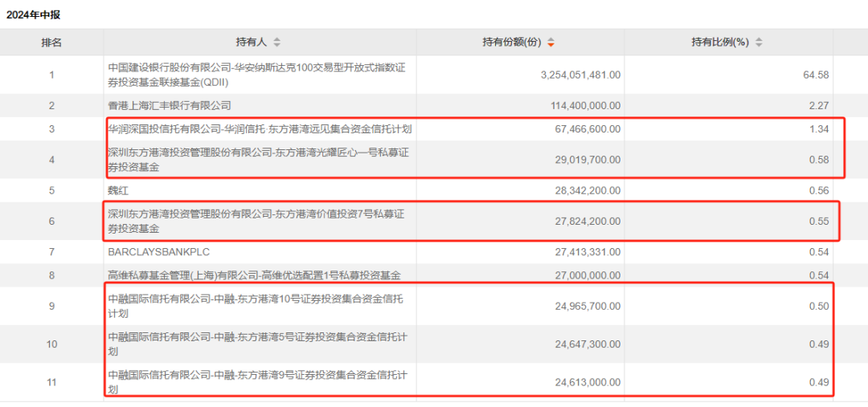868x407 pixels.
Task: Select the 2024年中报 title
Action: [x=33, y=15]
